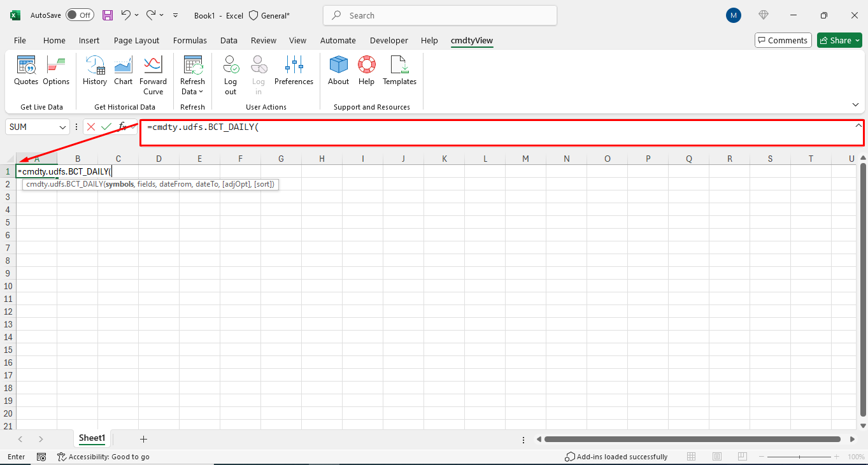Open the Name Box dropdown
Screen dimensions: 868x465
(63, 127)
